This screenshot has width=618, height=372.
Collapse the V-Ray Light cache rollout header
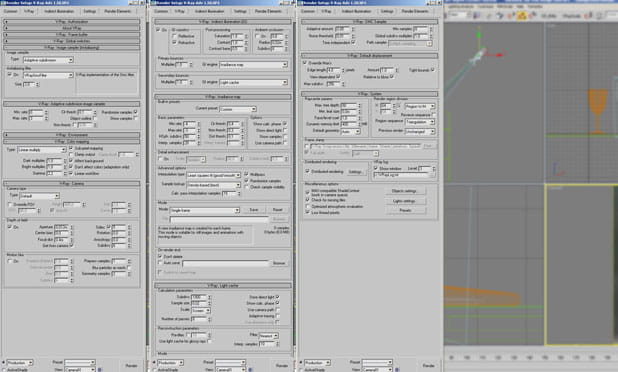[x=223, y=285]
